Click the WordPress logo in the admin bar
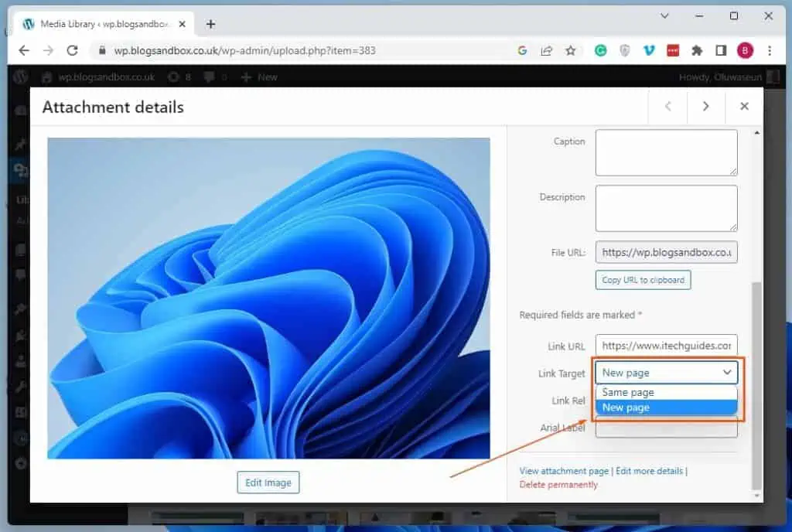Viewport: 792px width, 532px height. pos(19,77)
